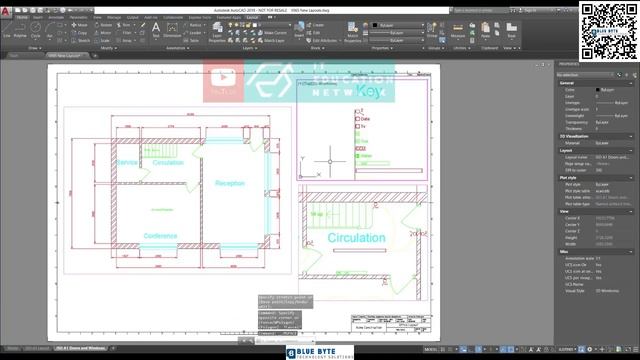Click the Paste tool

[x=485, y=30]
